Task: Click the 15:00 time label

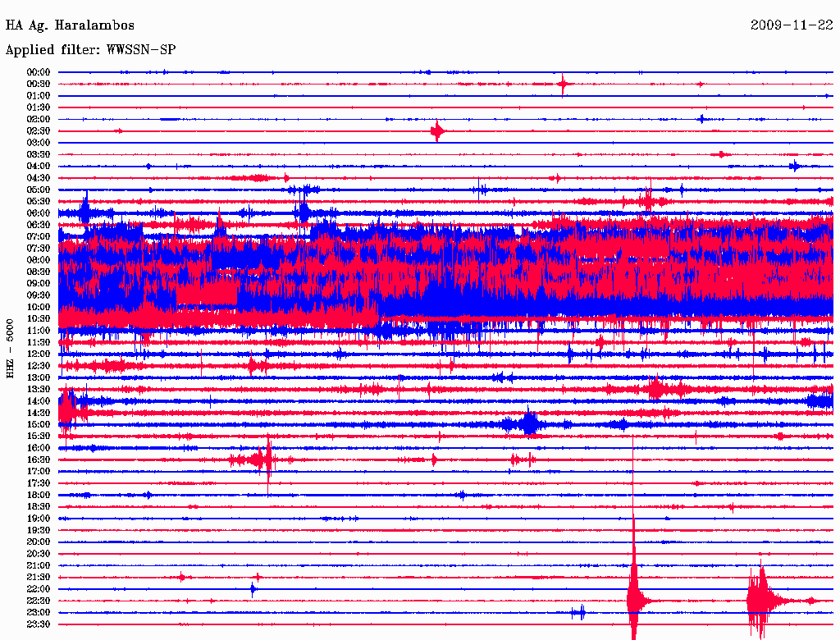Action: (x=39, y=424)
